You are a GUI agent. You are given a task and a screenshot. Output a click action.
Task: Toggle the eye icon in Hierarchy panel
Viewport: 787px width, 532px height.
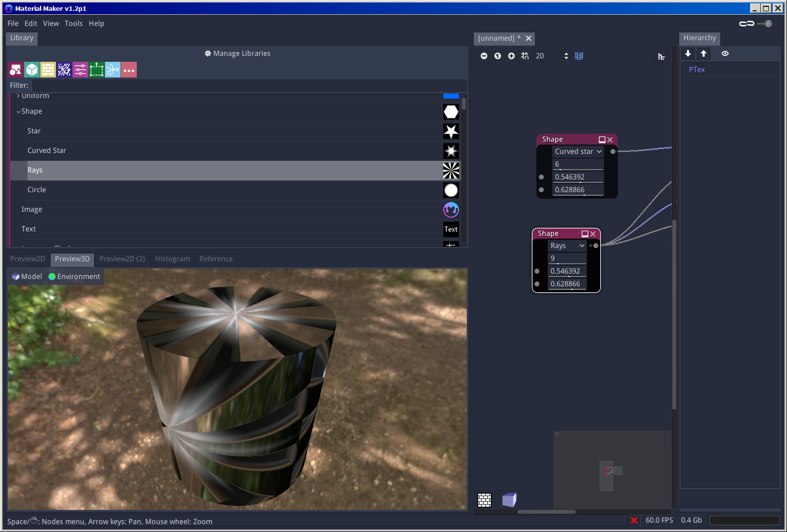tap(725, 54)
